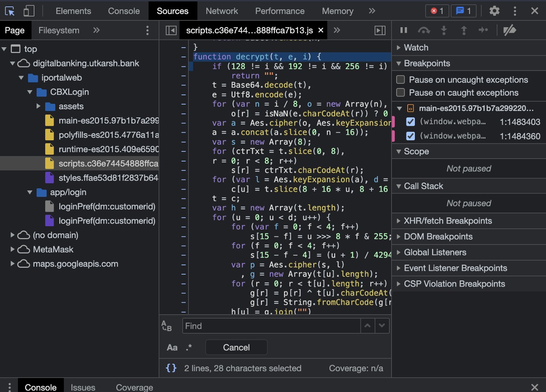Collapse the CBXLogin folder

[30, 92]
